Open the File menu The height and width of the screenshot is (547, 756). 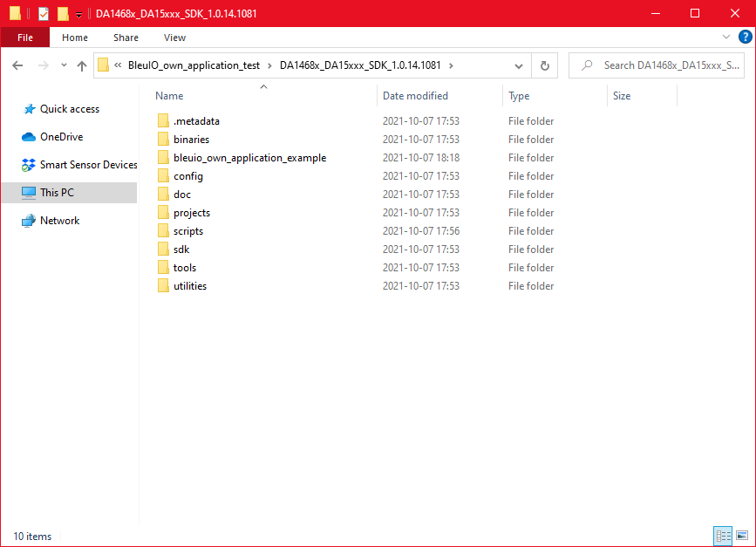tap(25, 38)
